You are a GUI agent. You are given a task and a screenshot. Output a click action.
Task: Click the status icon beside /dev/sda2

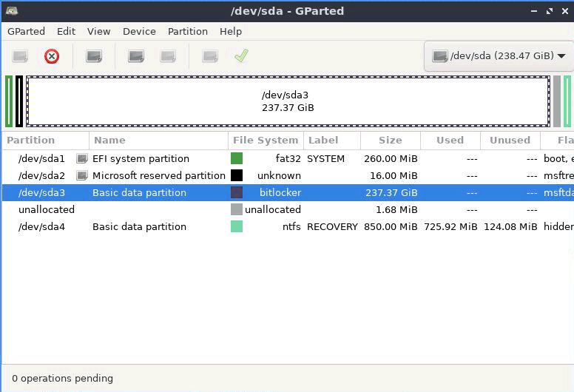pos(82,176)
